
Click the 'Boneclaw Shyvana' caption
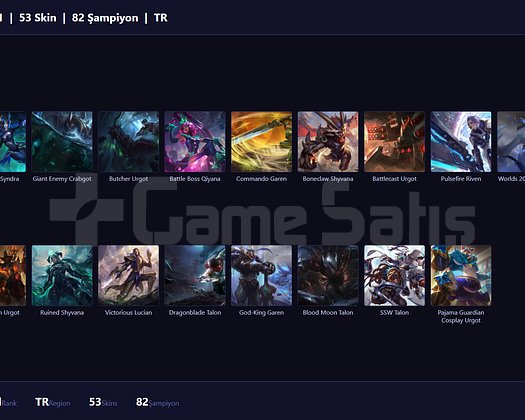328,179
